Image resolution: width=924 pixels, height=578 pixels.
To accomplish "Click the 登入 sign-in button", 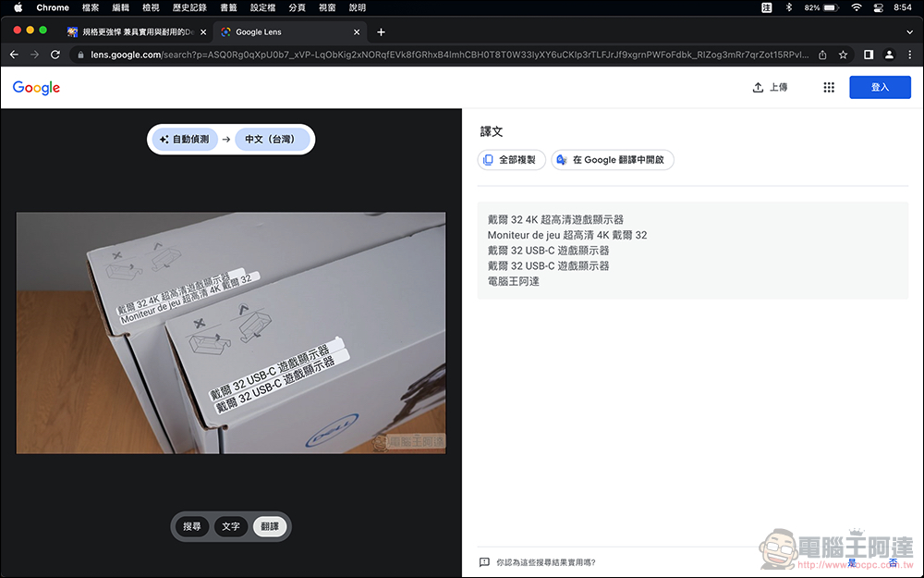I will [880, 87].
